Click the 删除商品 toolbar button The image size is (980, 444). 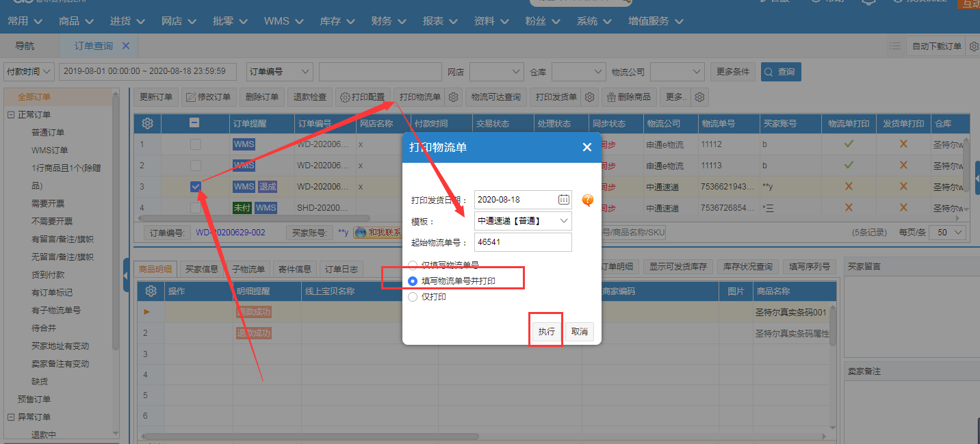coord(629,97)
